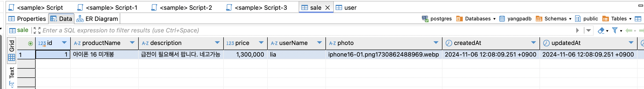Click the yangpadb database icon

[x=502, y=19]
